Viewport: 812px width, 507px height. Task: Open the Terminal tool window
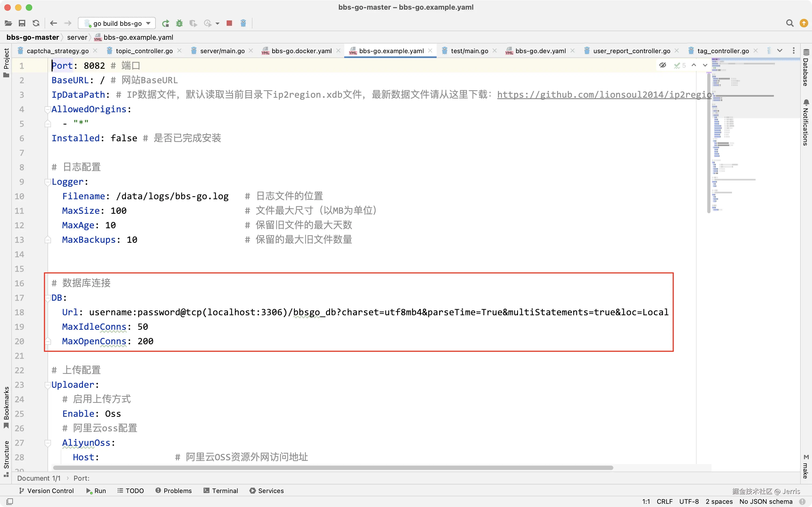tap(221, 491)
